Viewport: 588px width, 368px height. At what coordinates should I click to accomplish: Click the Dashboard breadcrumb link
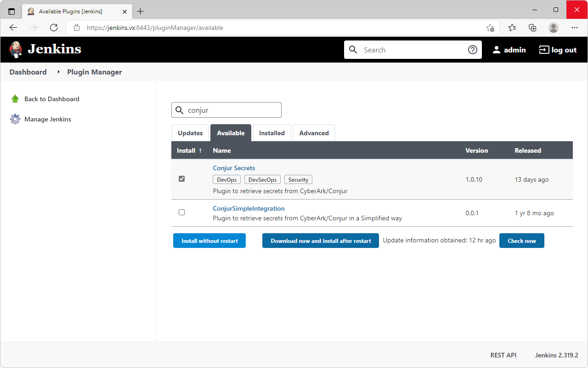point(28,72)
